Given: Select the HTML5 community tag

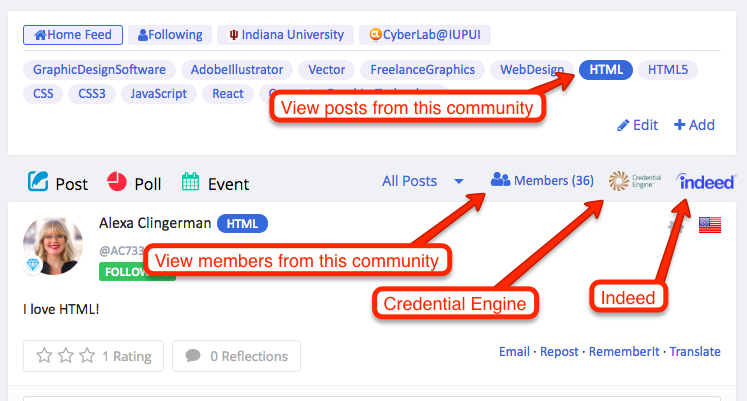Looking at the screenshot, I should coord(667,70).
